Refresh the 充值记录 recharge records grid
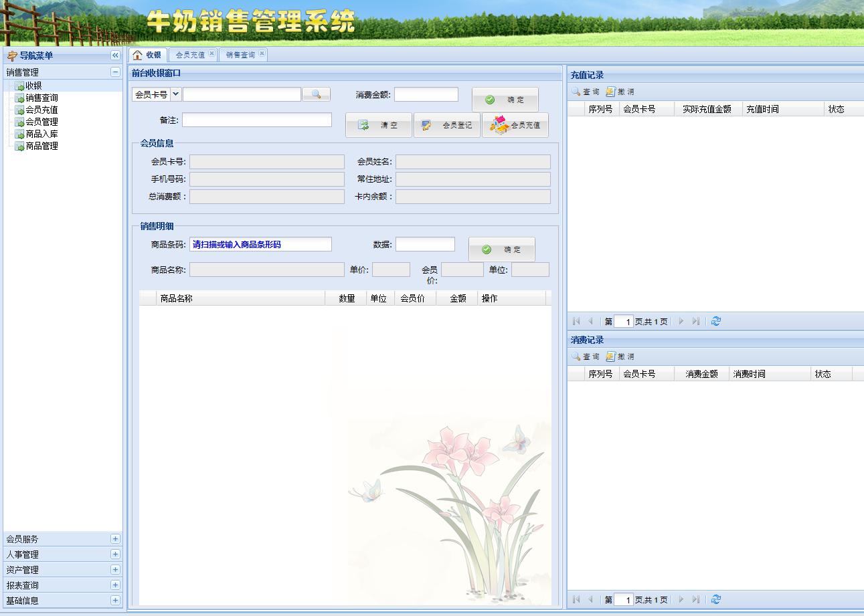This screenshot has width=864, height=616. (x=716, y=321)
